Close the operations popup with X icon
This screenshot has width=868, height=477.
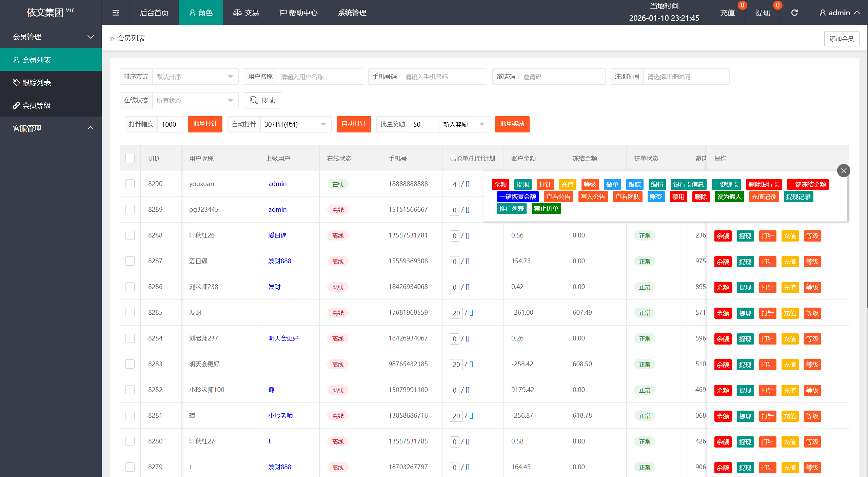[x=844, y=171]
